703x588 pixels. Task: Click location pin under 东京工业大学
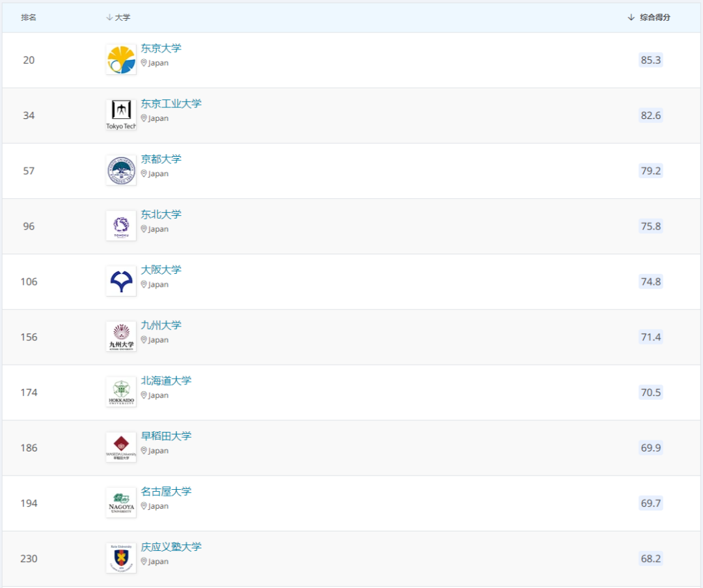click(144, 118)
